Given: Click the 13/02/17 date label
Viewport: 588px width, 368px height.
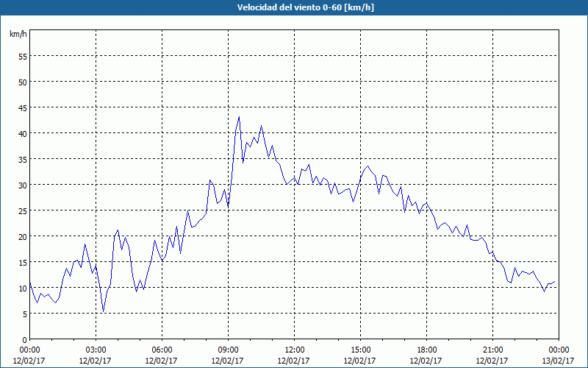Looking at the screenshot, I should 558,361.
